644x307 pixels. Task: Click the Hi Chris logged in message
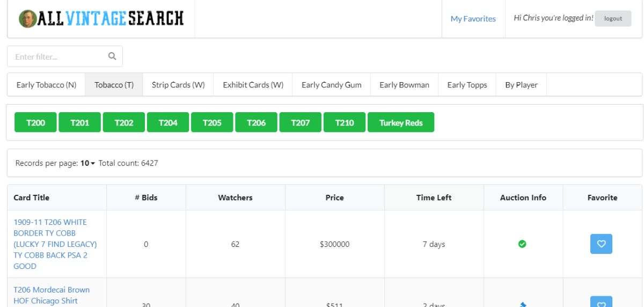point(553,18)
